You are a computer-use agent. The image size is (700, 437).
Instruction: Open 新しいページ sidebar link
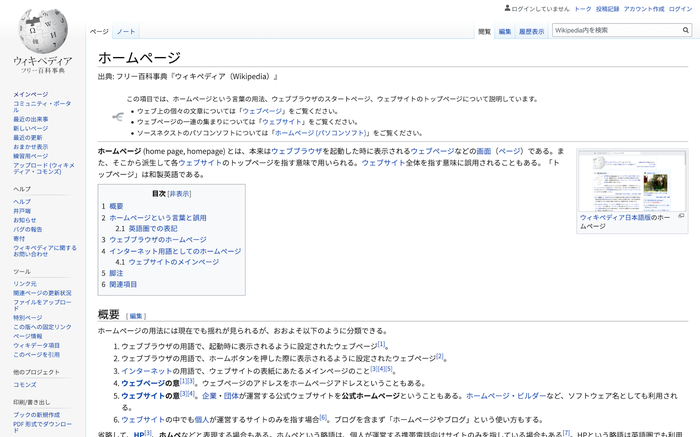30,128
